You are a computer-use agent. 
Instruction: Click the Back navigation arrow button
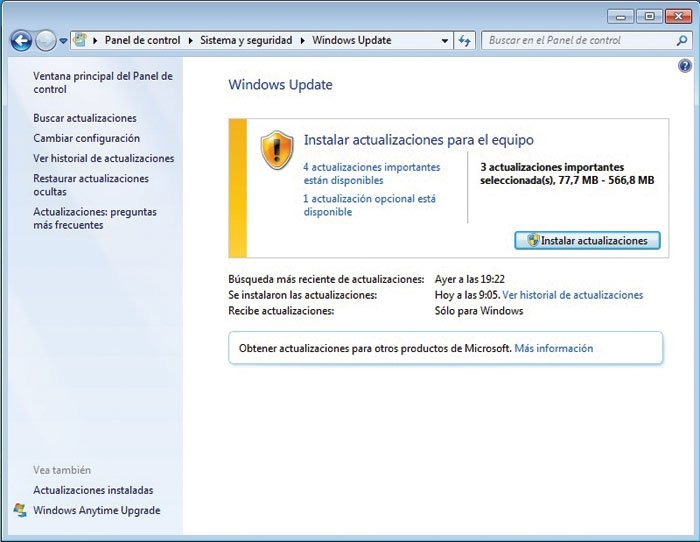pyautogui.click(x=21, y=41)
